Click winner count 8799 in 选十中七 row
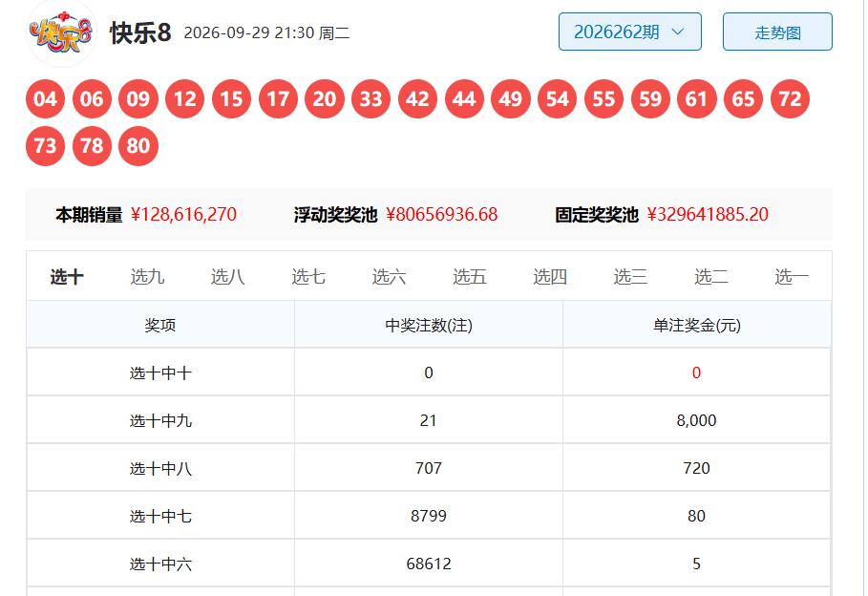 click(x=429, y=516)
